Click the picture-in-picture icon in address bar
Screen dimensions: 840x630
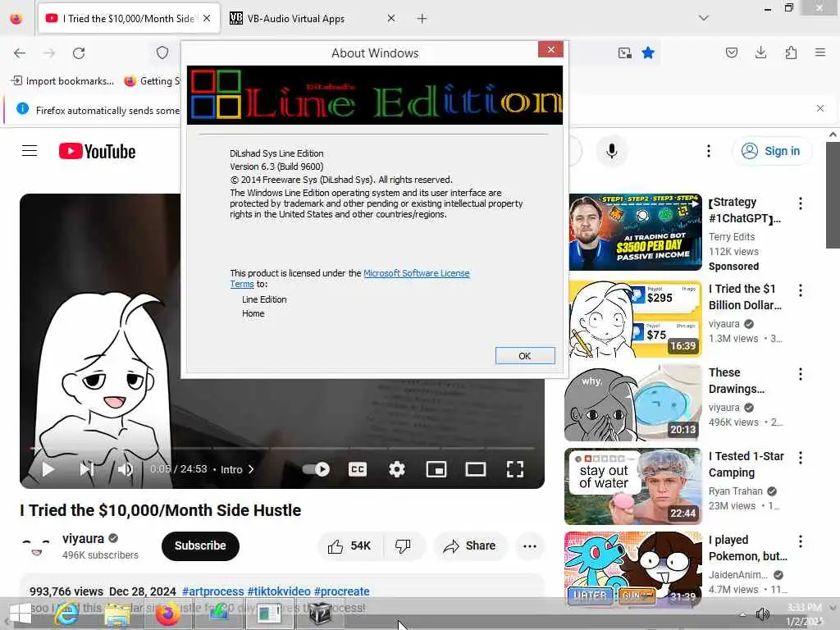point(624,52)
